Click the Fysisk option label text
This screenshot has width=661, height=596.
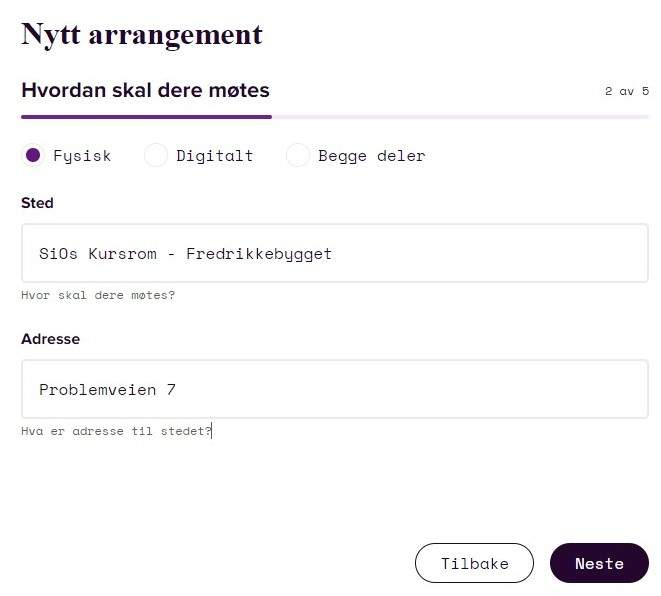[82, 156]
